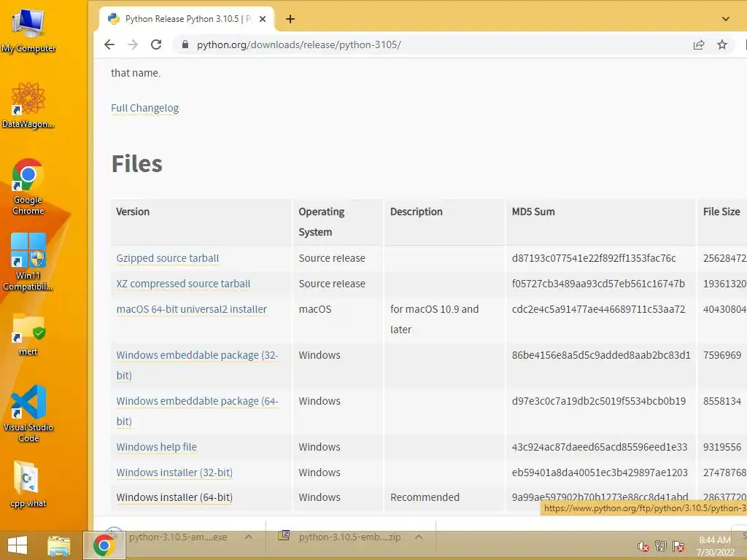The width and height of the screenshot is (747, 560).
Task: Click 'for macOS 10.9 and later' description
Action: 435,319
